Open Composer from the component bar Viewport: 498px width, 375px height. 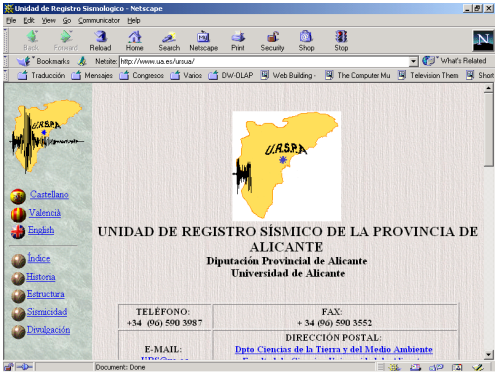point(478,367)
